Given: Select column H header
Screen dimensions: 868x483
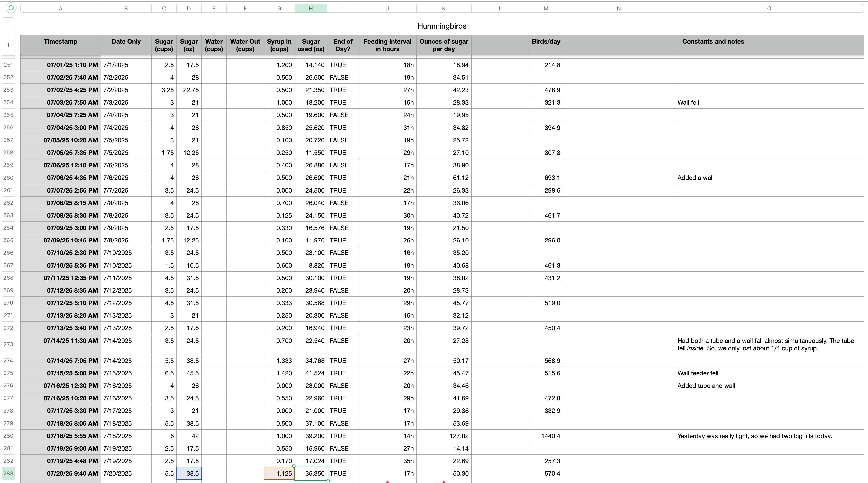Looking at the screenshot, I should click(x=311, y=9).
